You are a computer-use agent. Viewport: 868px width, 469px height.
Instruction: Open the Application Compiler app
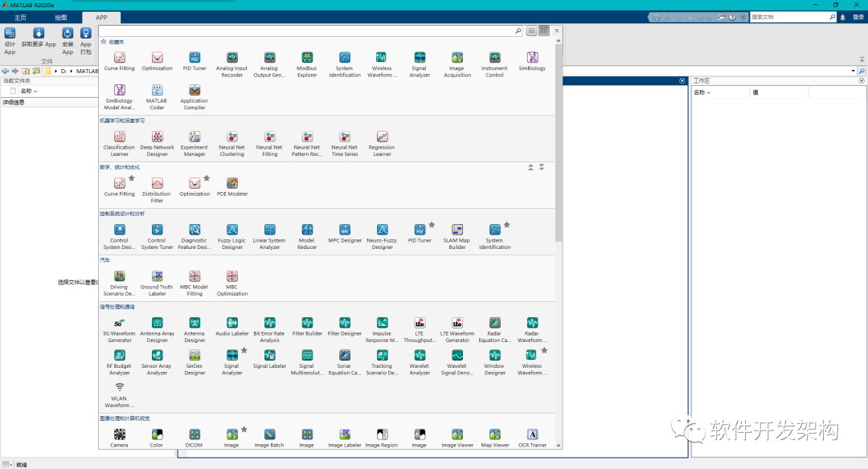point(194,97)
